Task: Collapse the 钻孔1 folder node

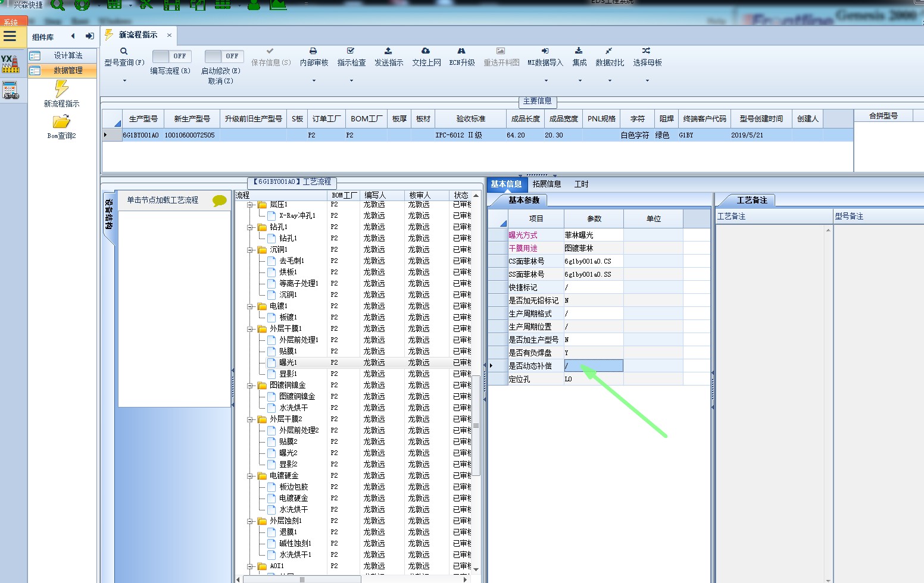Action: (x=251, y=227)
